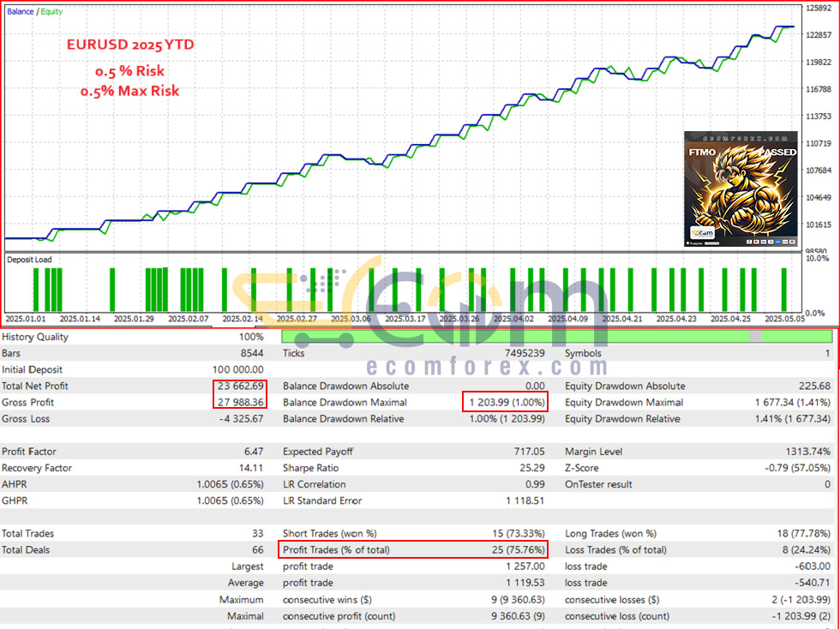Click the 101615 value on the price axis
Image resolution: width=840 pixels, height=629 pixels.
[819, 225]
